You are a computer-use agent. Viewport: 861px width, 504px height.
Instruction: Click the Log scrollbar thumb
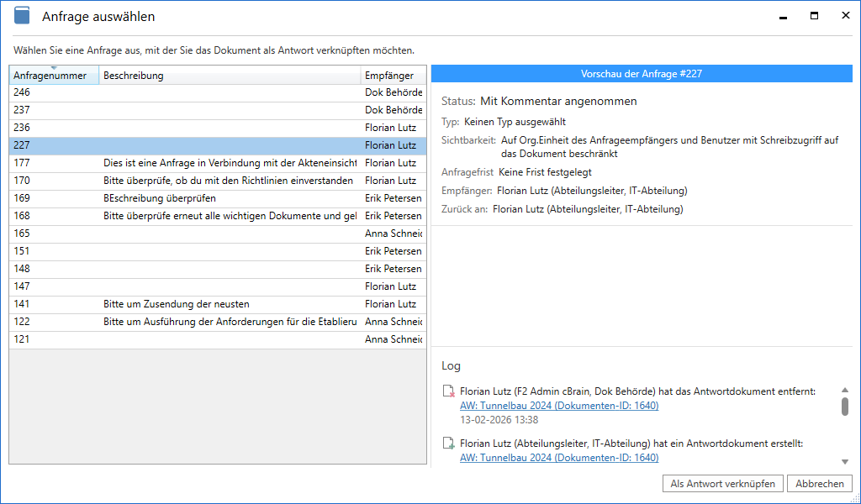[x=844, y=407]
